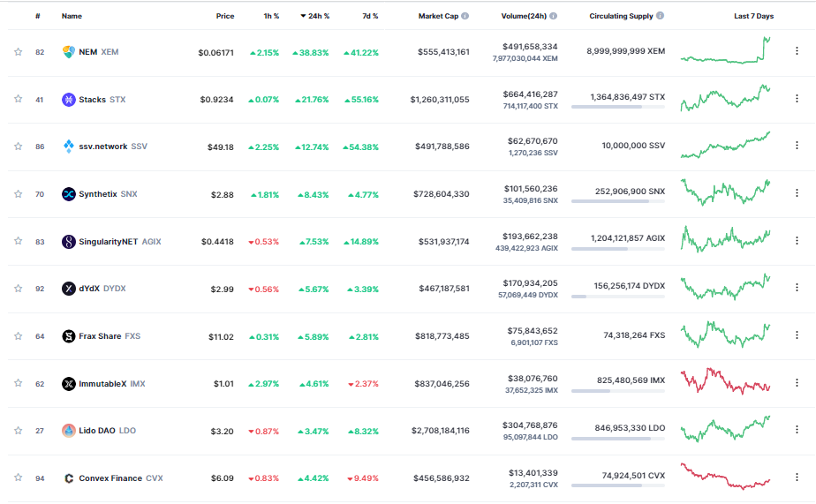
Task: Open Frax Share more options menu
Action: [797, 335]
